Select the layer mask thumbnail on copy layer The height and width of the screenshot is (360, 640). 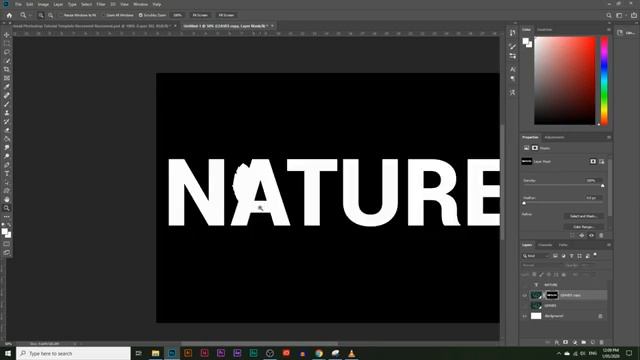[x=551, y=295]
